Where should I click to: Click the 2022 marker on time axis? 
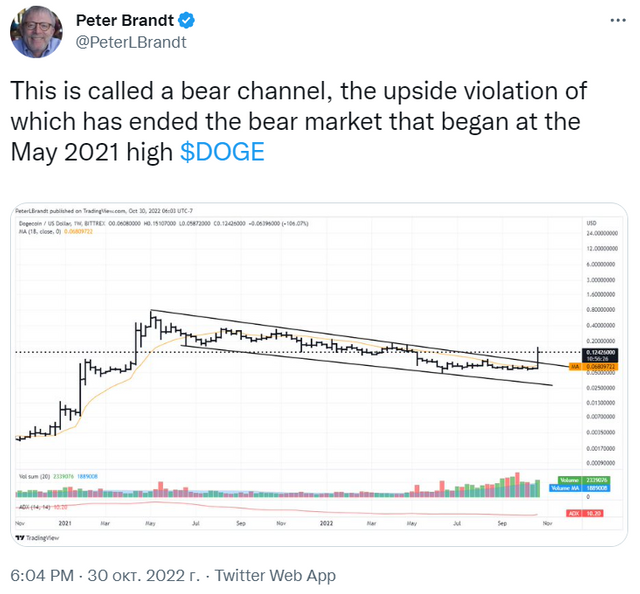click(x=326, y=523)
